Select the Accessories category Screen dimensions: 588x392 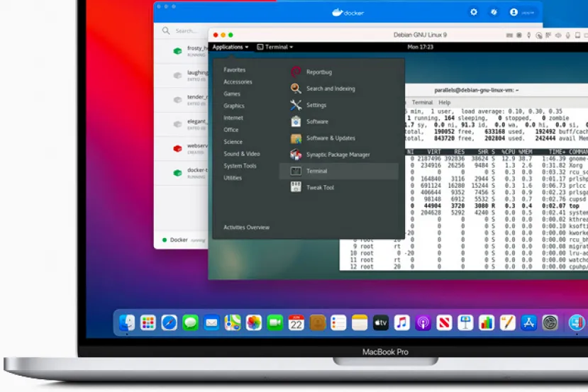click(x=238, y=82)
